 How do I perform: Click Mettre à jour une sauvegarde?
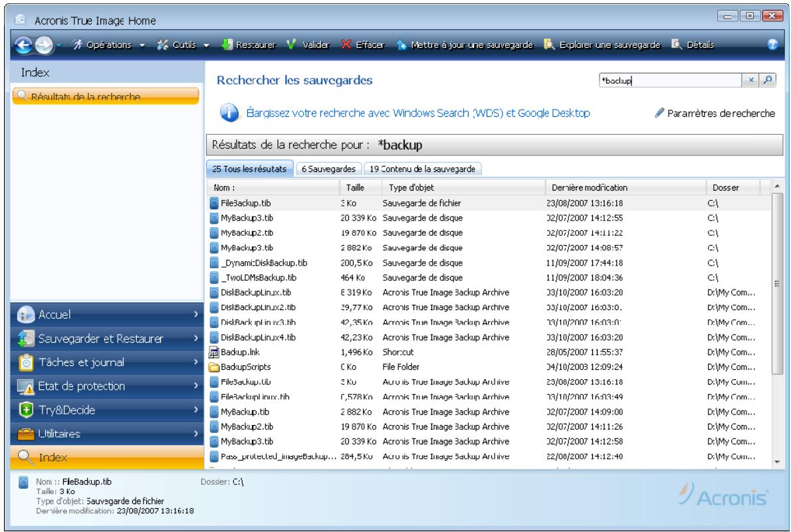pos(465,45)
